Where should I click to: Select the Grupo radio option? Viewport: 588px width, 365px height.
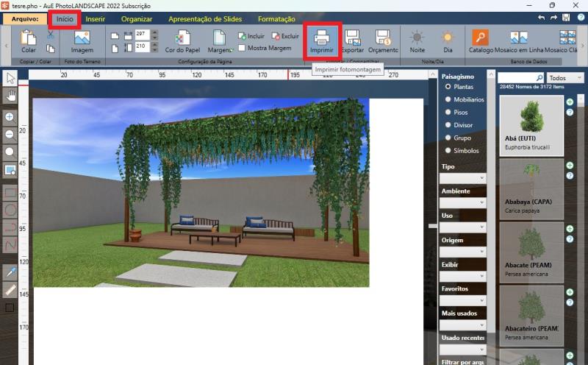448,138
